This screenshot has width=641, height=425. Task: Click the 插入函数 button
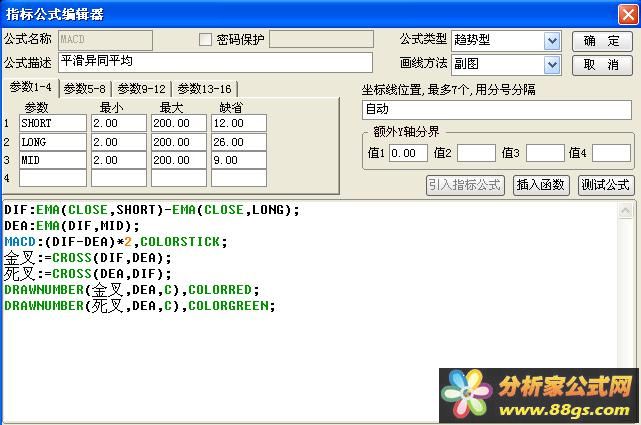[541, 186]
